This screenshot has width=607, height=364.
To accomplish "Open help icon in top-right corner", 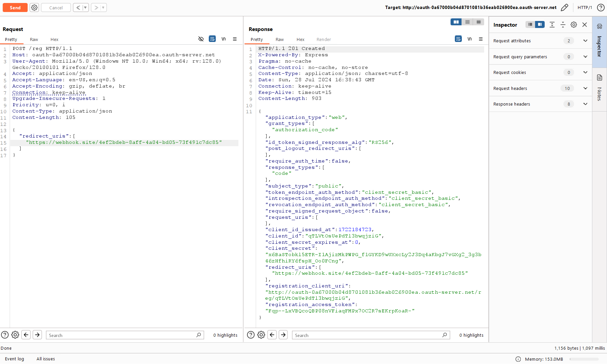I will (601, 7).
